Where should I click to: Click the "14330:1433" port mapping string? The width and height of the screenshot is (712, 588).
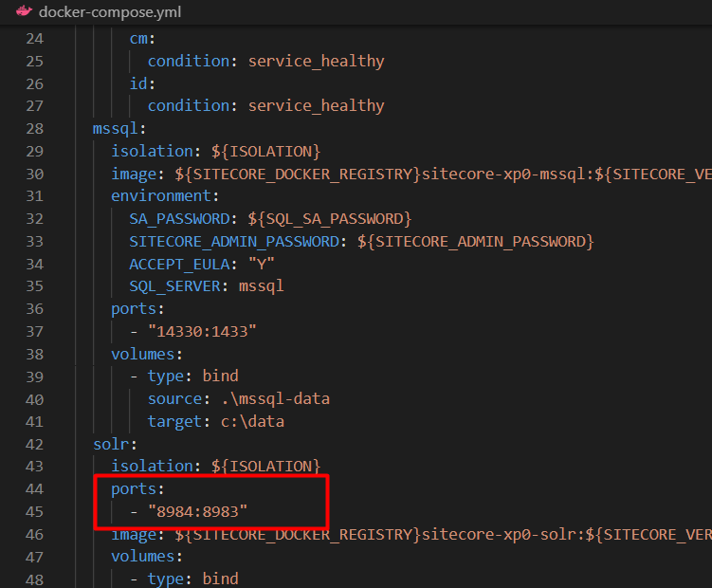point(202,331)
